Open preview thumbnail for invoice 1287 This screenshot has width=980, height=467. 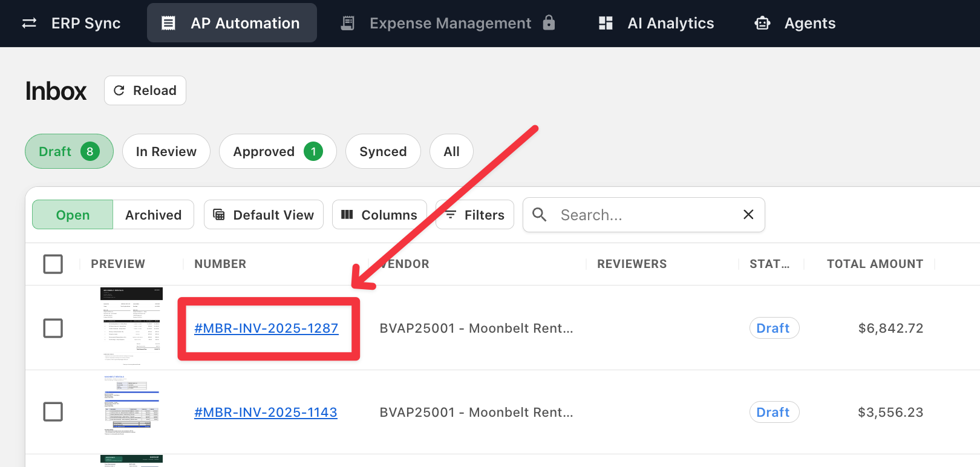[x=131, y=327]
